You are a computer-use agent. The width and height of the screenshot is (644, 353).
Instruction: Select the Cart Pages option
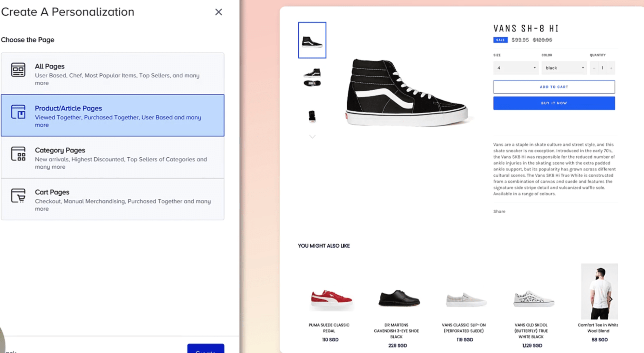[112, 200]
